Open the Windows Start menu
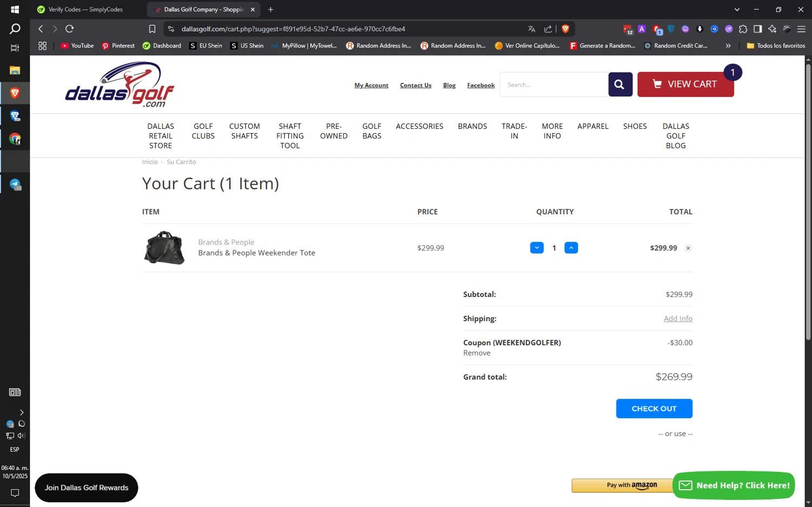 15,9
